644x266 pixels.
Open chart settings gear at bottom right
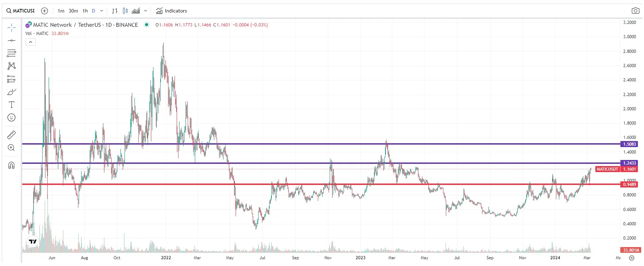pos(632,258)
